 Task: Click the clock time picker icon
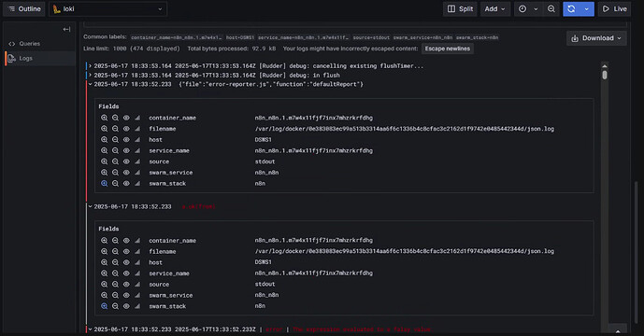point(522,9)
